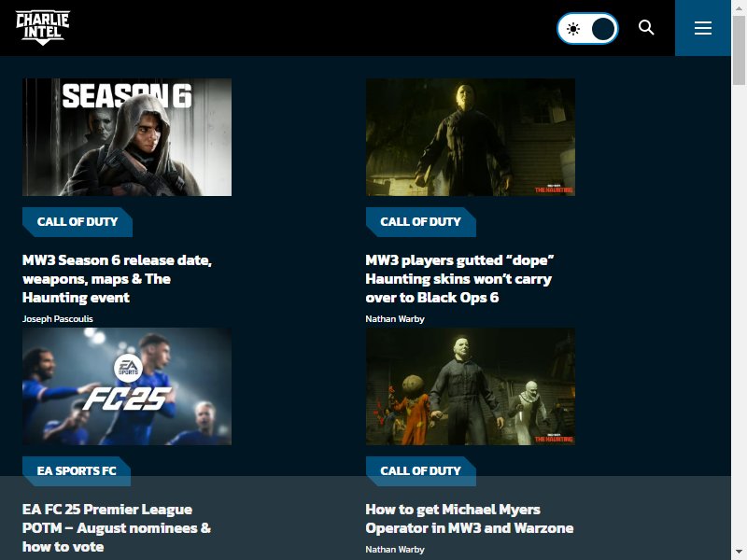Read How to get Michael Myers Operator article
Image resolution: width=747 pixels, height=560 pixels.
(470, 519)
